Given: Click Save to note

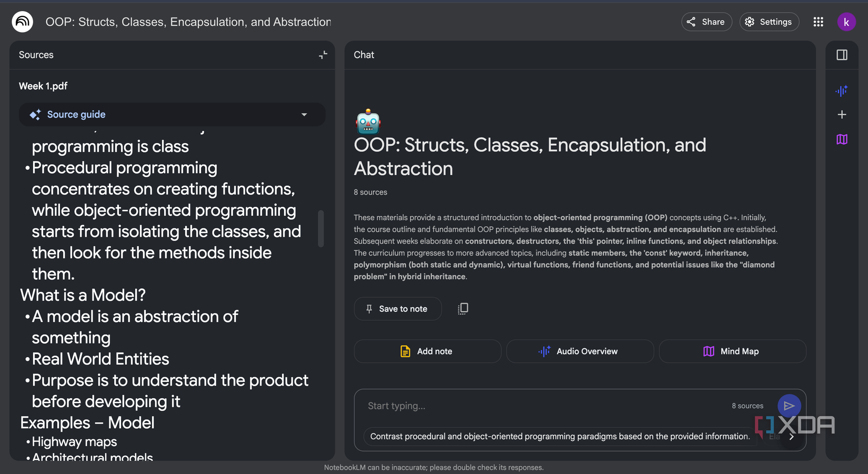Looking at the screenshot, I should [x=398, y=309].
